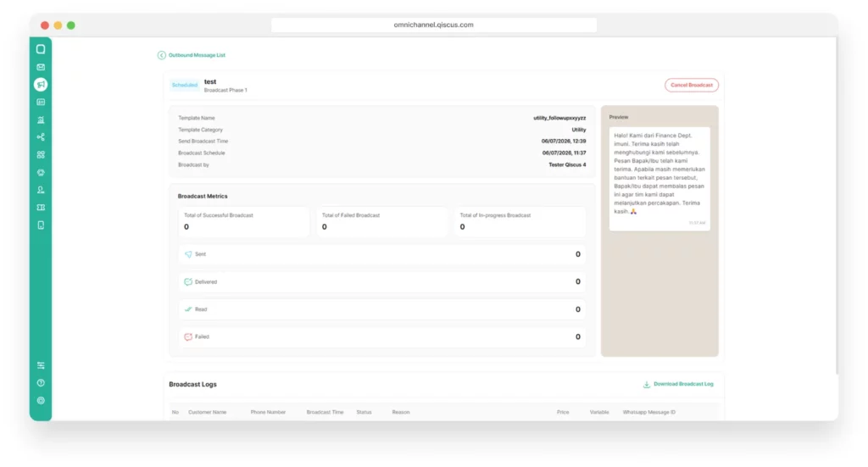
Task: Click the Scheduled status badge
Action: (184, 86)
